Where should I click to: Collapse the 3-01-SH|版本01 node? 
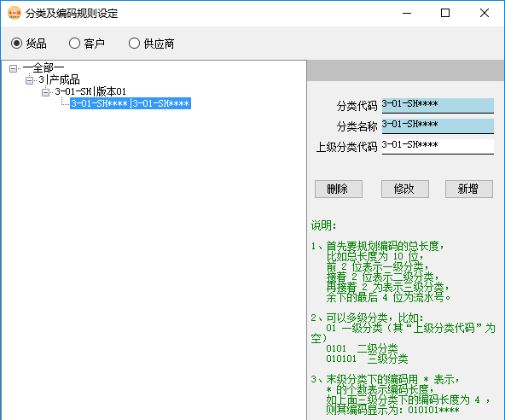coord(45,92)
